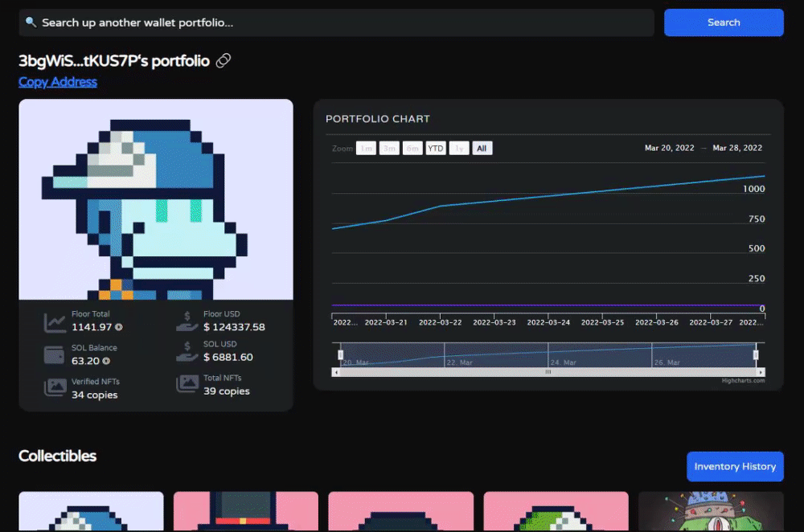Select the YTD zoom range
This screenshot has height=532, width=804.
coord(435,148)
